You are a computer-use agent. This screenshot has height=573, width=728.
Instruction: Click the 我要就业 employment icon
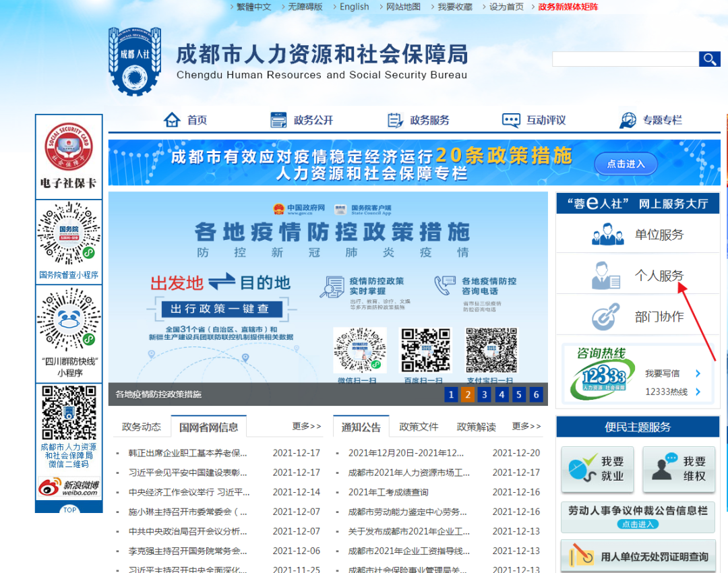(x=582, y=468)
